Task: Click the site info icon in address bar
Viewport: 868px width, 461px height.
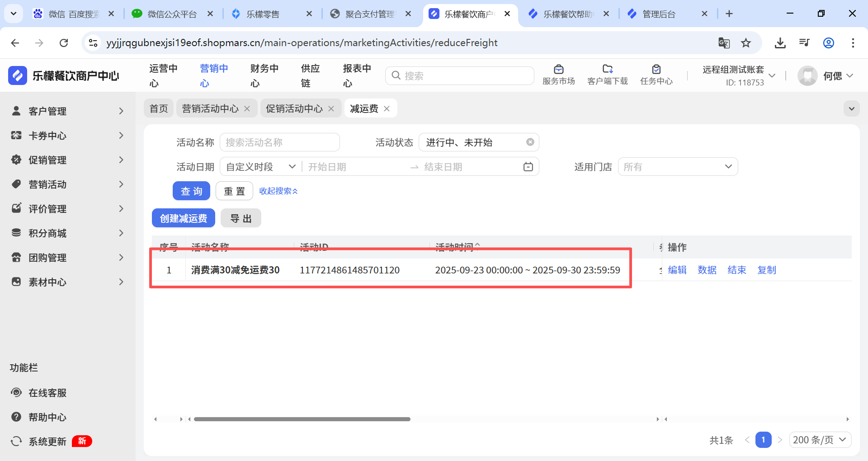Action: [93, 43]
